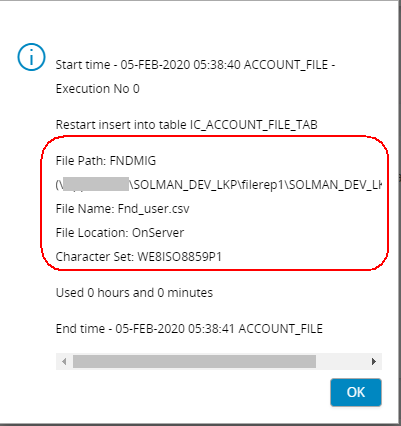Image resolution: width=401 pixels, height=426 pixels.
Task: Click the left arrow of the horizontal scrollbar
Action: click(64, 361)
